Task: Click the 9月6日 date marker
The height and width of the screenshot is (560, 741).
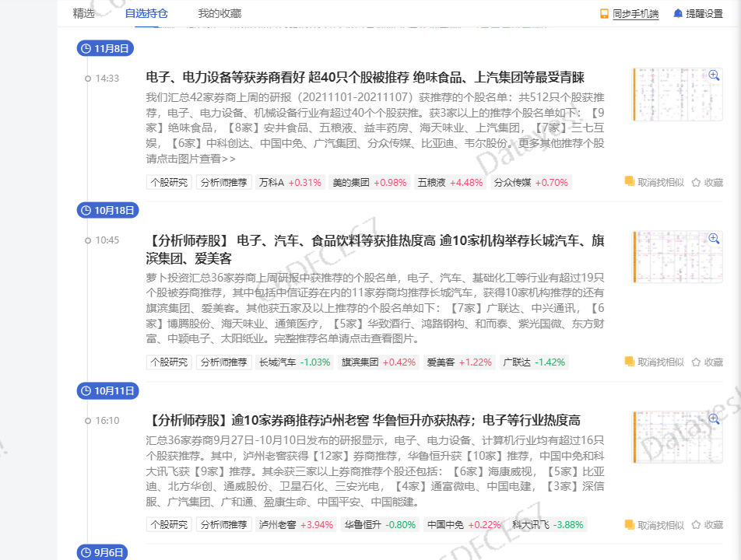Action: click(x=102, y=552)
